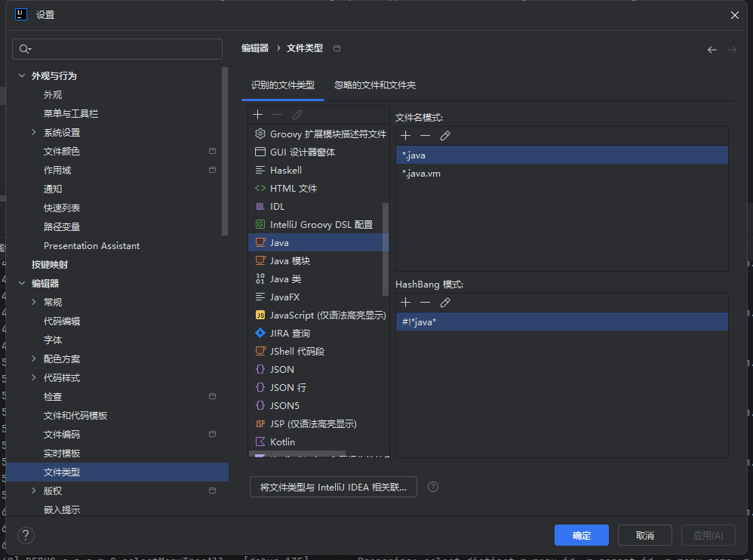
Task: Select the *.java pattern row
Action: click(x=562, y=155)
